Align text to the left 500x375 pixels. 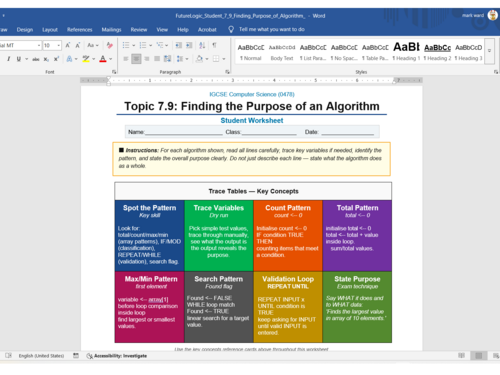coord(126,59)
